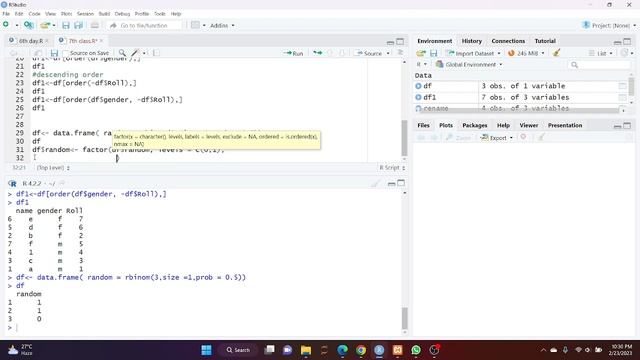Open the List view dropdown
Image resolution: width=640 pixels, height=360 pixels.
point(601,53)
